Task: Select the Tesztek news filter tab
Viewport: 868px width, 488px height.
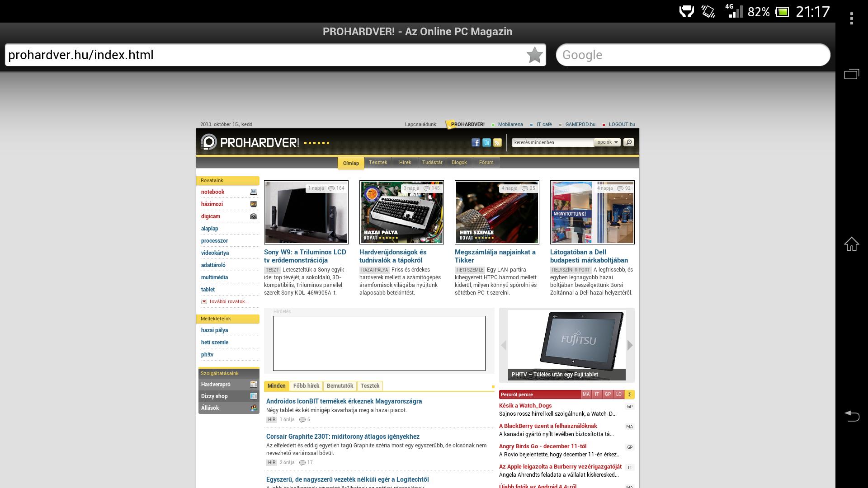Action: 370,386
